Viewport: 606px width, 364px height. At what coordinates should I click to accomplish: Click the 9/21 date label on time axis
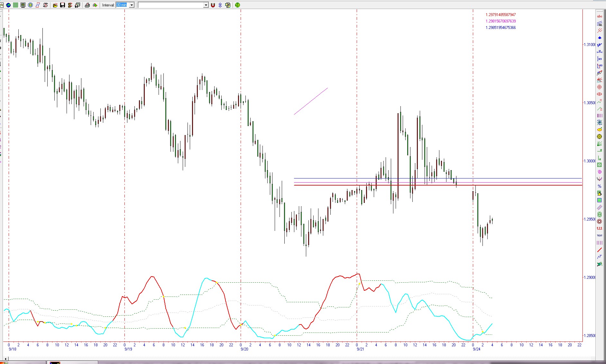pos(360,349)
